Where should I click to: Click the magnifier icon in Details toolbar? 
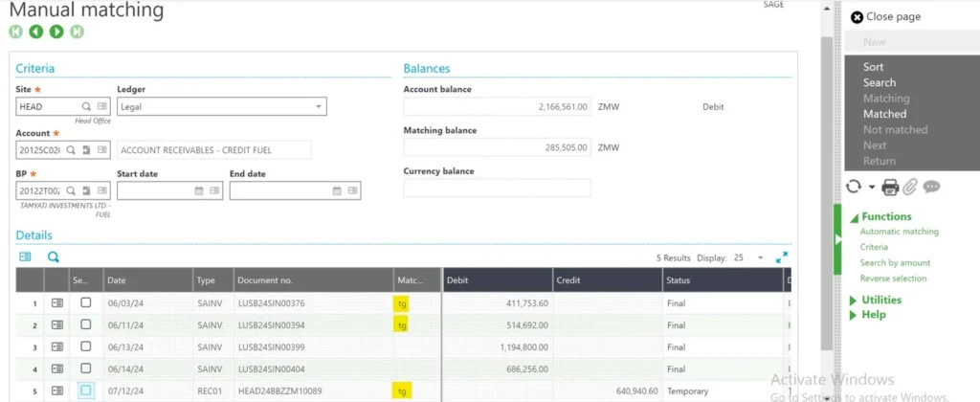click(54, 257)
